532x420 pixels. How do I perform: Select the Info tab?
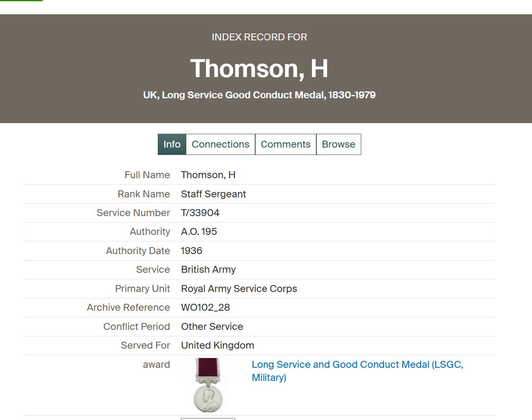point(172,144)
